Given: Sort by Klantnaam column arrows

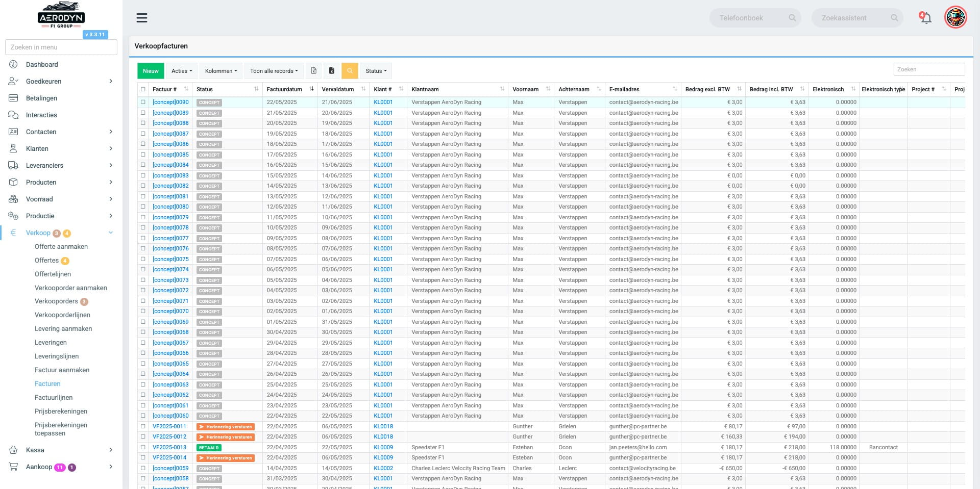Looking at the screenshot, I should [502, 89].
